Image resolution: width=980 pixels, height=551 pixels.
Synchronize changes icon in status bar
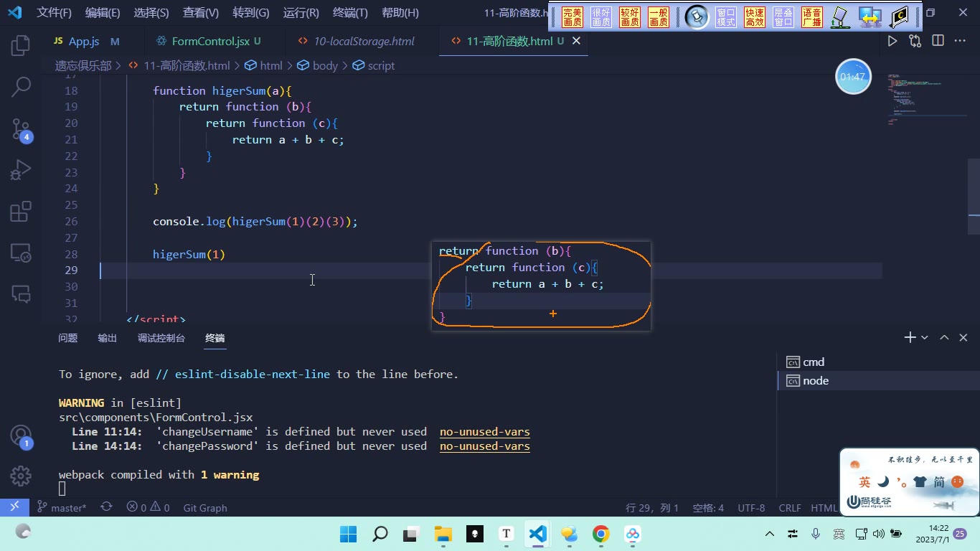pos(106,507)
